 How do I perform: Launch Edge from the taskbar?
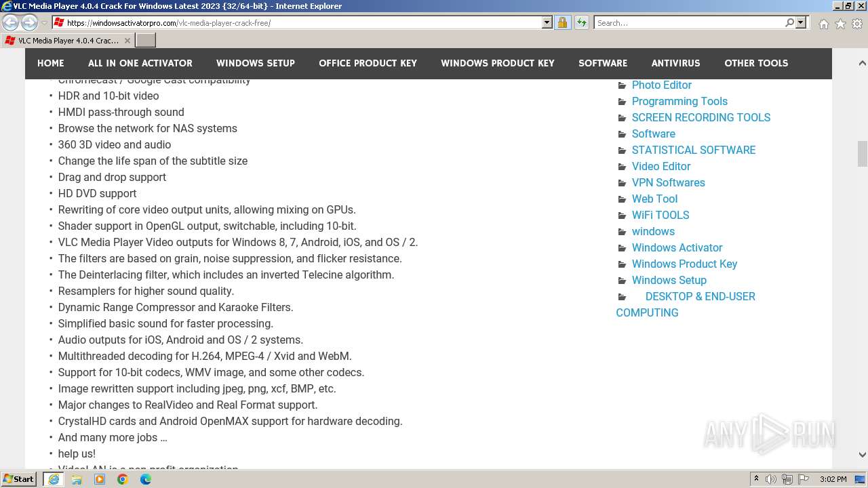coord(146,479)
